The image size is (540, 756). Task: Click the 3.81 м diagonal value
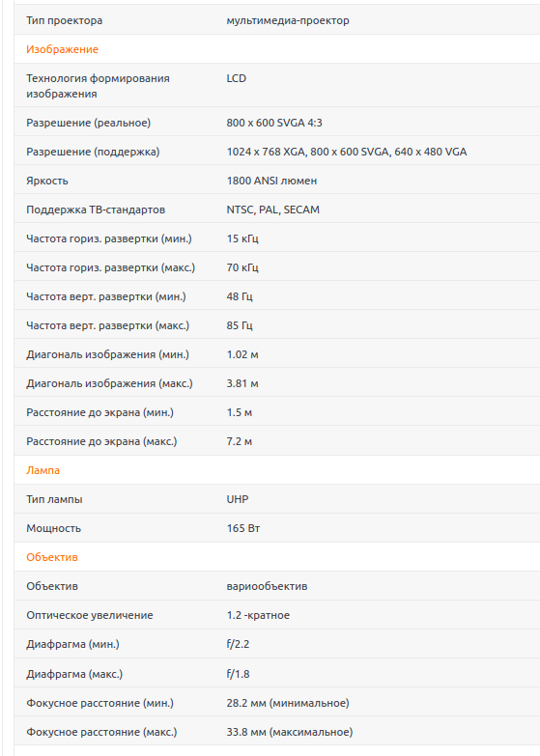pos(242,383)
